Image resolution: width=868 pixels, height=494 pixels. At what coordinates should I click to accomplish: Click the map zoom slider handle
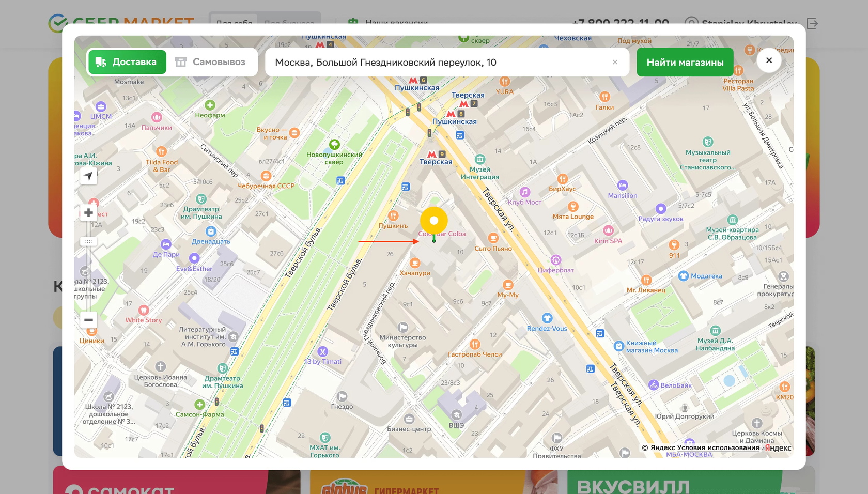click(x=89, y=241)
